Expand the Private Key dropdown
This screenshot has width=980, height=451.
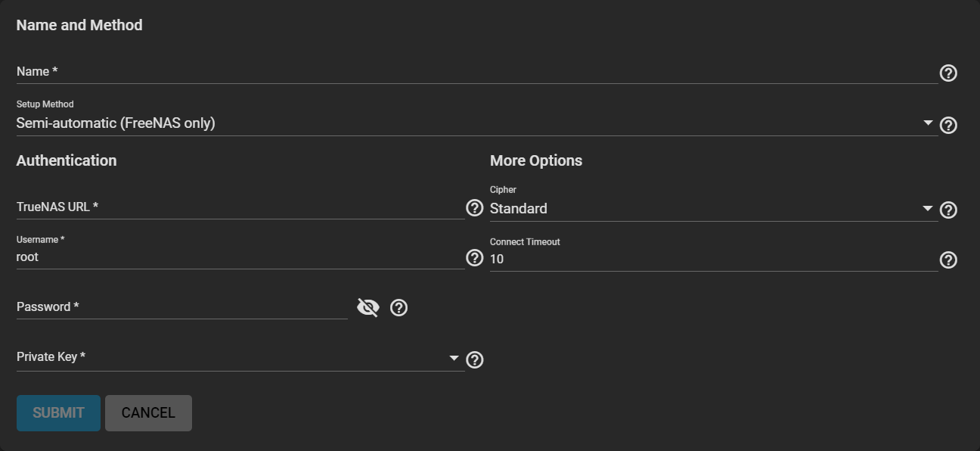(454, 357)
